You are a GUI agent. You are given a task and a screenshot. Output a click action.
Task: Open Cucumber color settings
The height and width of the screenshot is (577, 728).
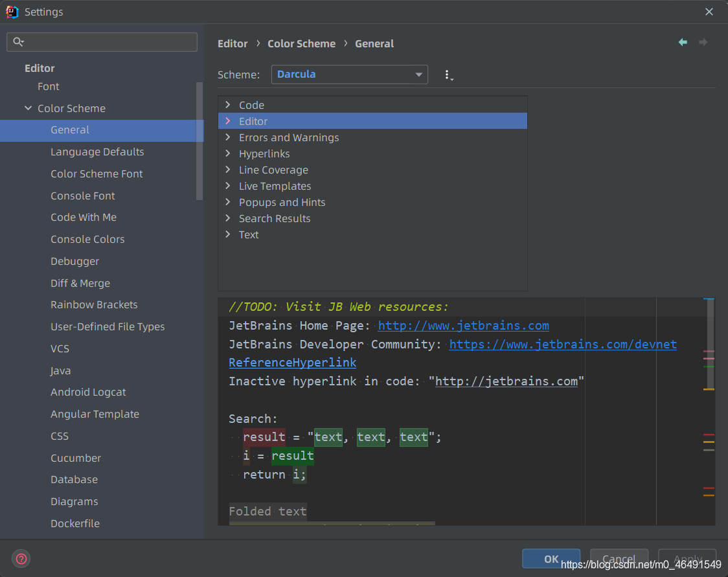[x=76, y=458]
